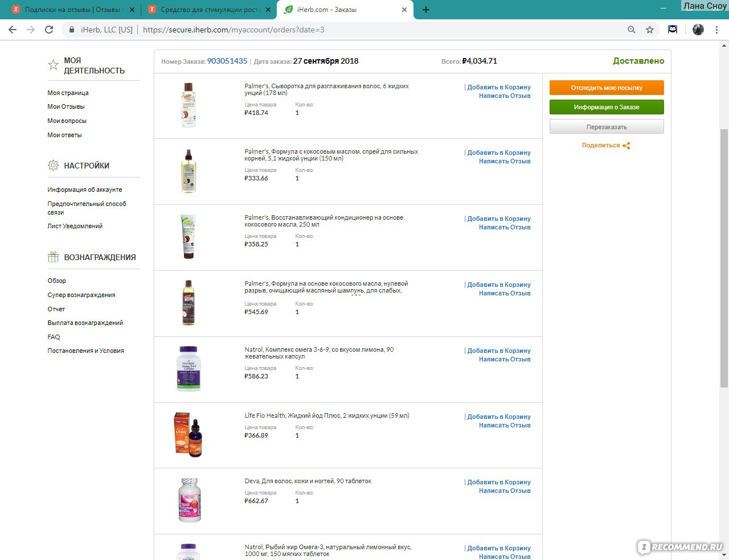
Task: Click the ₽4,034.71 order total
Action: click(x=480, y=61)
